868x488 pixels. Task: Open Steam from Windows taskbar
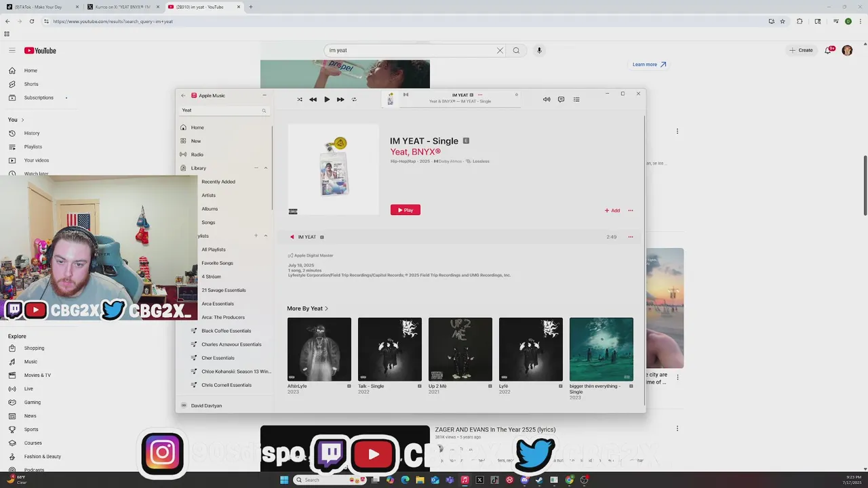click(539, 480)
